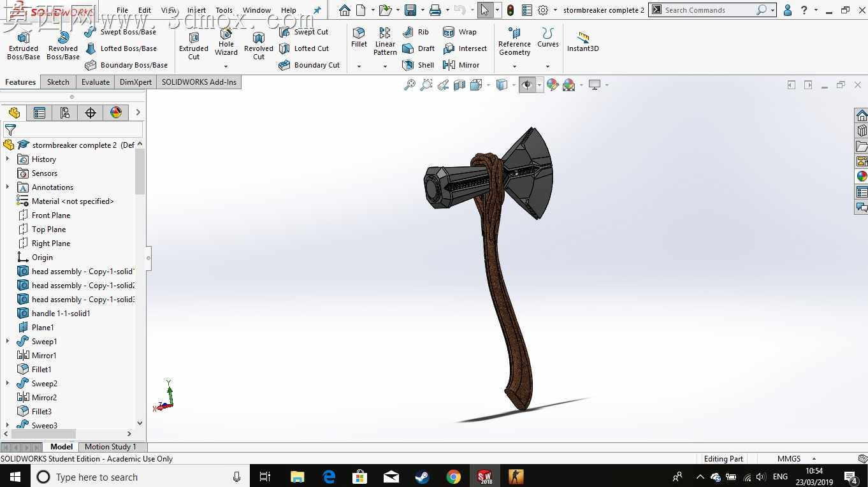Expand the Annotations tree node
This screenshot has width=868, height=487.
point(8,187)
